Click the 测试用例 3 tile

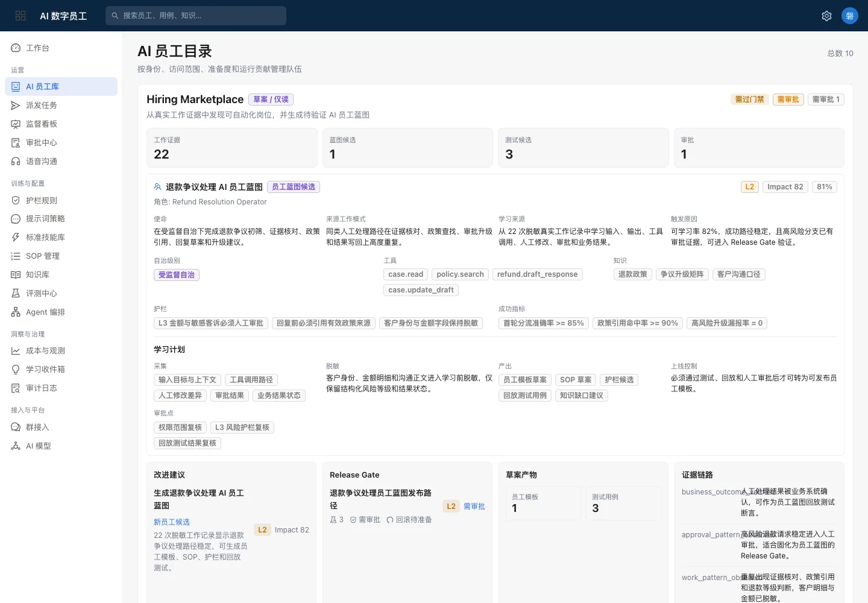coord(623,503)
